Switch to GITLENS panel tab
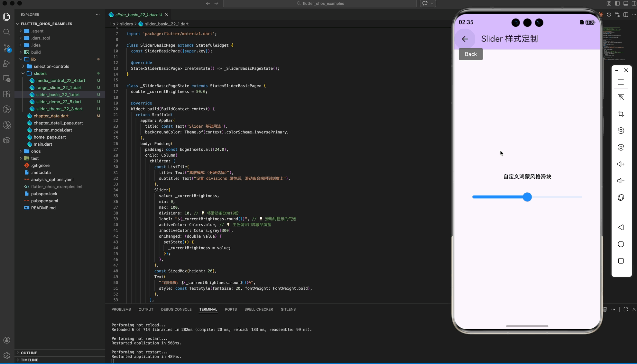This screenshot has height=364, width=637. tap(288, 309)
